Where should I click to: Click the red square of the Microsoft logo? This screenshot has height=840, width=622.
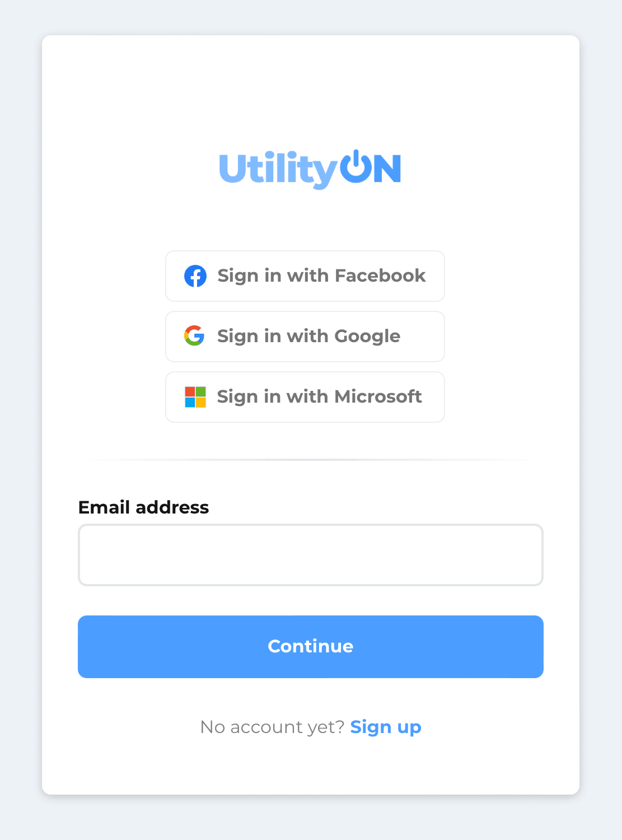pyautogui.click(x=190, y=391)
